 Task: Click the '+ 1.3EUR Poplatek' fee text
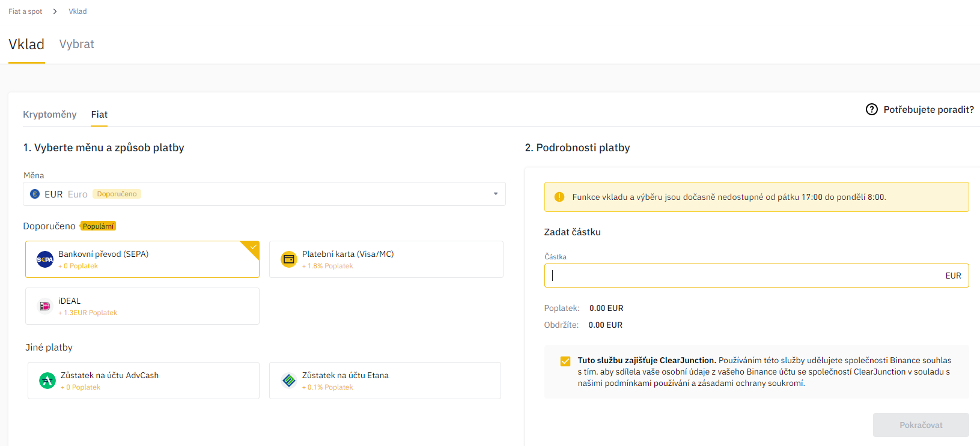click(x=88, y=313)
